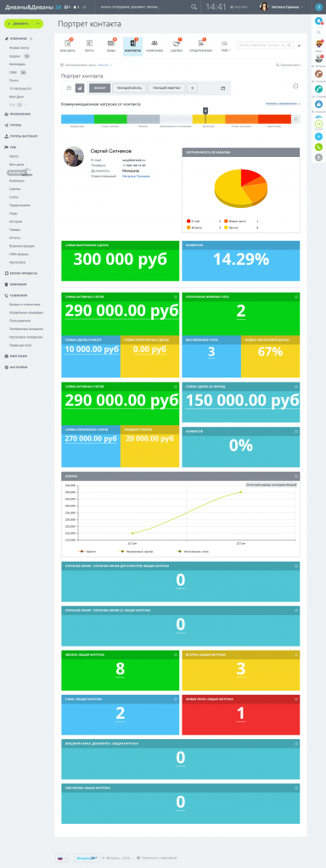Open the gear on the Звонок общая нагрузка widget

(176, 654)
